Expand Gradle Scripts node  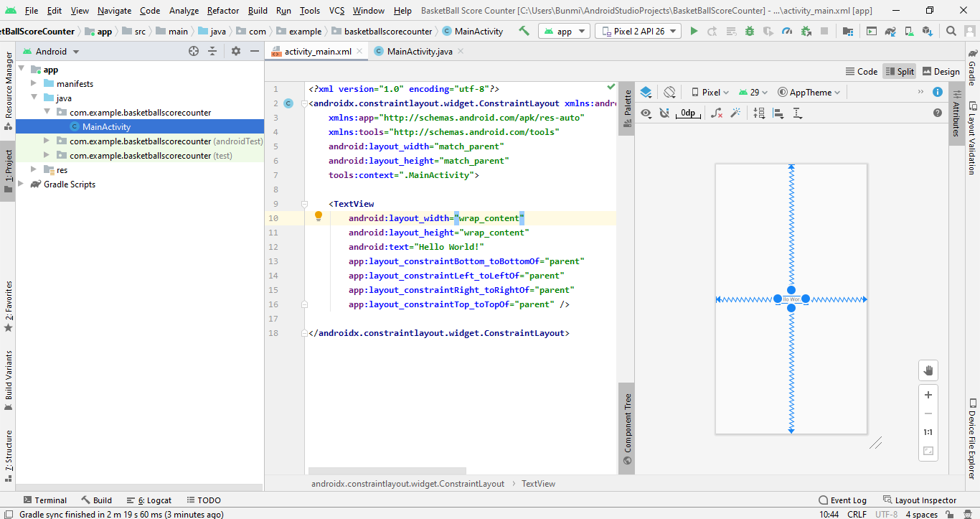(22, 184)
